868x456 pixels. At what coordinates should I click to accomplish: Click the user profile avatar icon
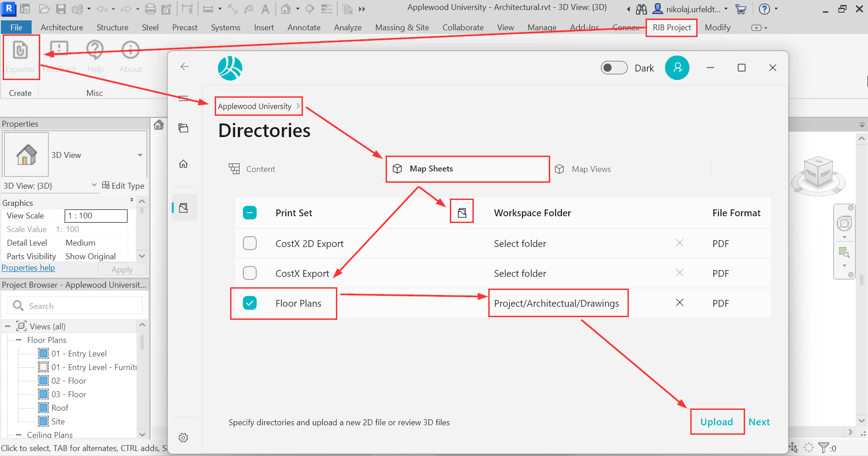click(677, 68)
